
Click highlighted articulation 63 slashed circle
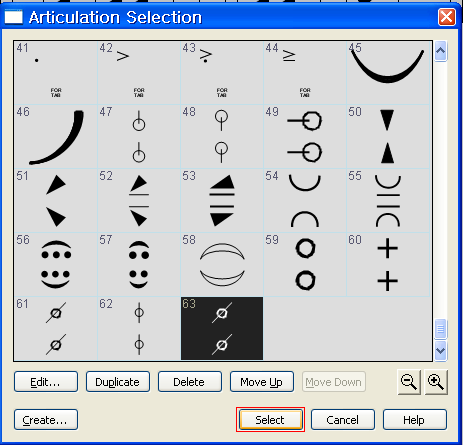pyautogui.click(x=222, y=328)
